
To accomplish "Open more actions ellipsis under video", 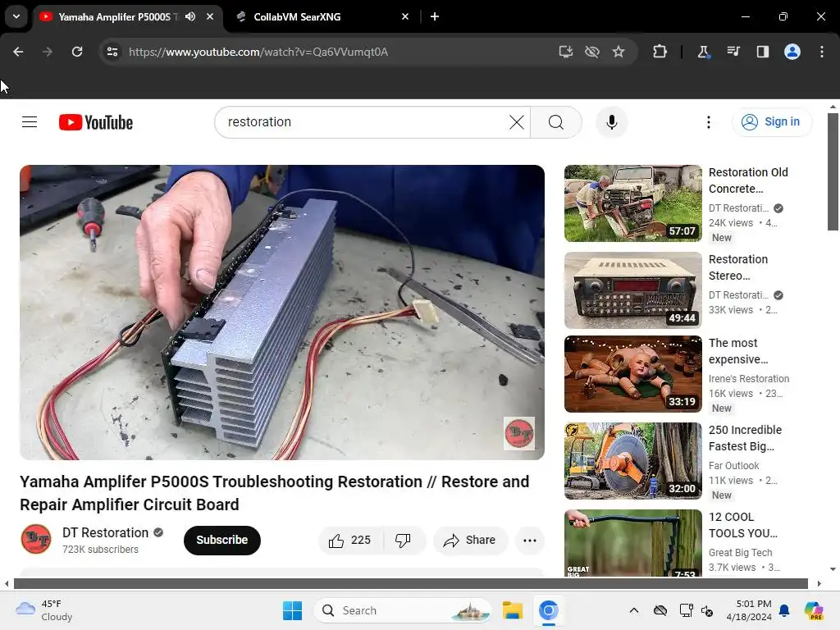I will click(530, 540).
